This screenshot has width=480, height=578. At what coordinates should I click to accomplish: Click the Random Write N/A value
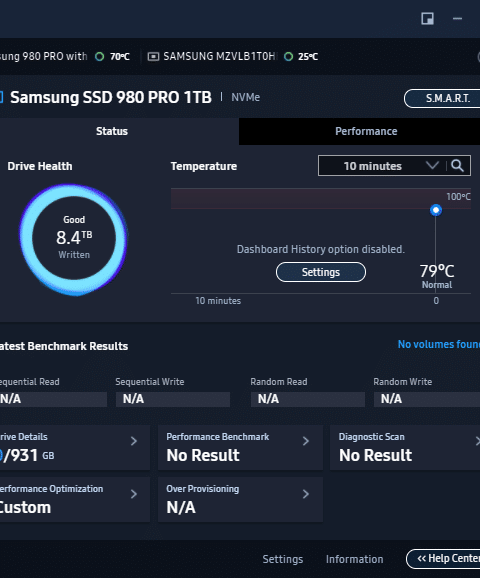click(x=427, y=399)
